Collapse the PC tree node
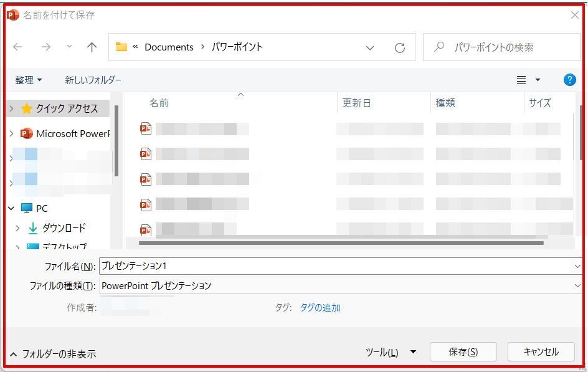588x372 pixels. [11, 208]
